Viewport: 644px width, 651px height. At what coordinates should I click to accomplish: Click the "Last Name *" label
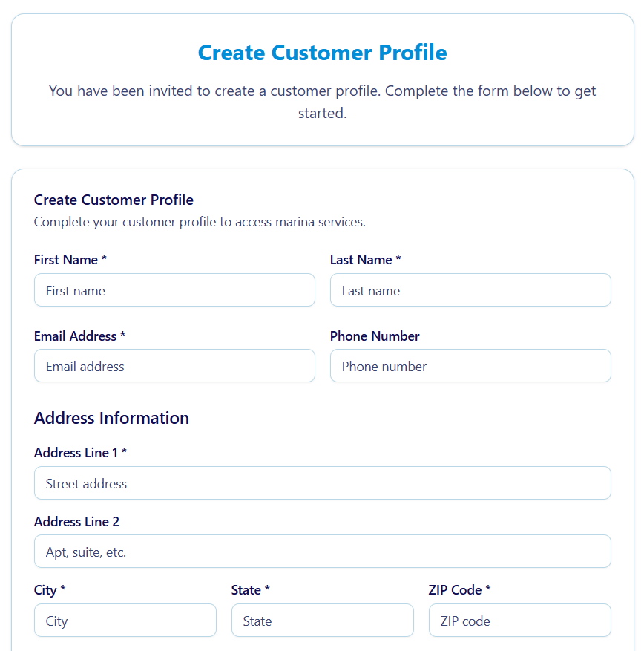[365, 260]
